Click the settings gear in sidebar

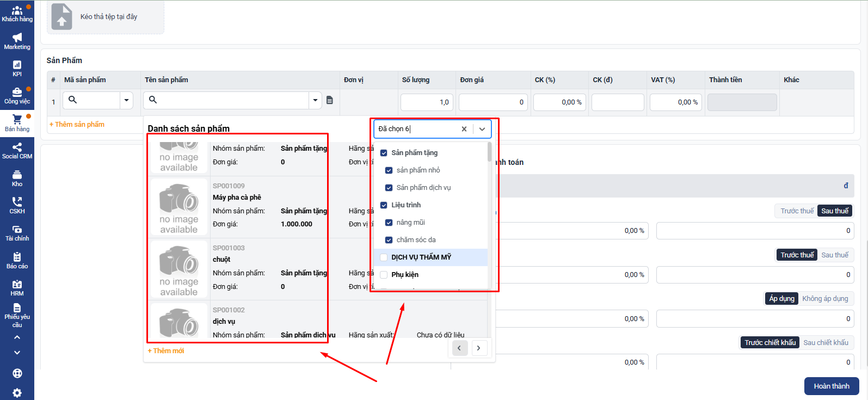17,392
